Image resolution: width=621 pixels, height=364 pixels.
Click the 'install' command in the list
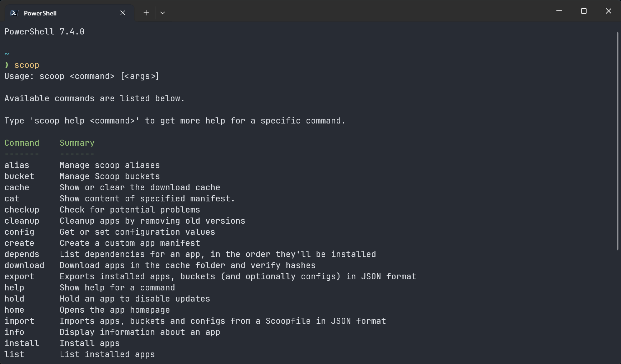22,344
